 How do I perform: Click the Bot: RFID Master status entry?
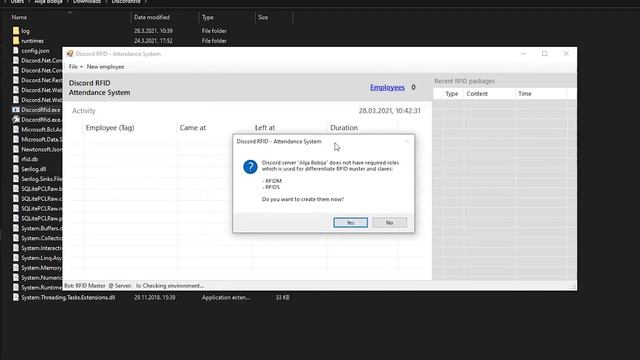pos(85,286)
